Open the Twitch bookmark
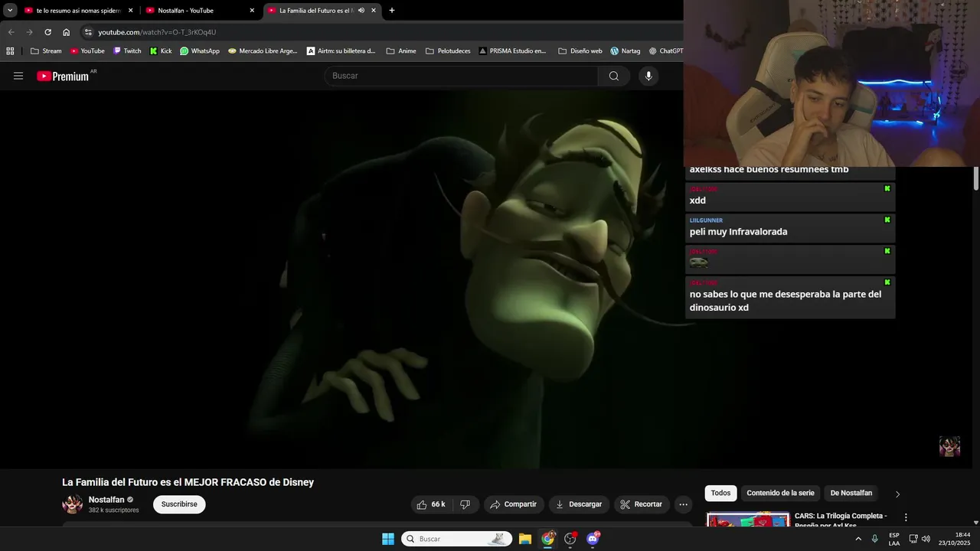 (x=127, y=51)
